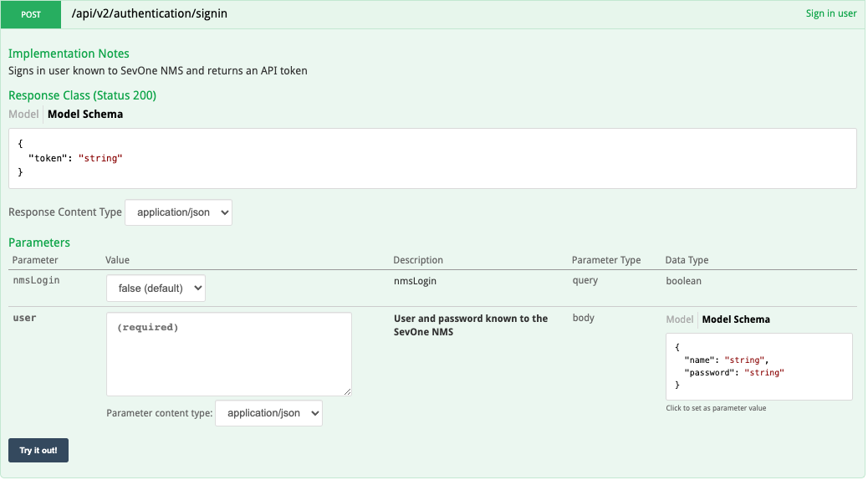The width and height of the screenshot is (868, 480).
Task: Open the Parameter content type dropdown
Action: (269, 414)
